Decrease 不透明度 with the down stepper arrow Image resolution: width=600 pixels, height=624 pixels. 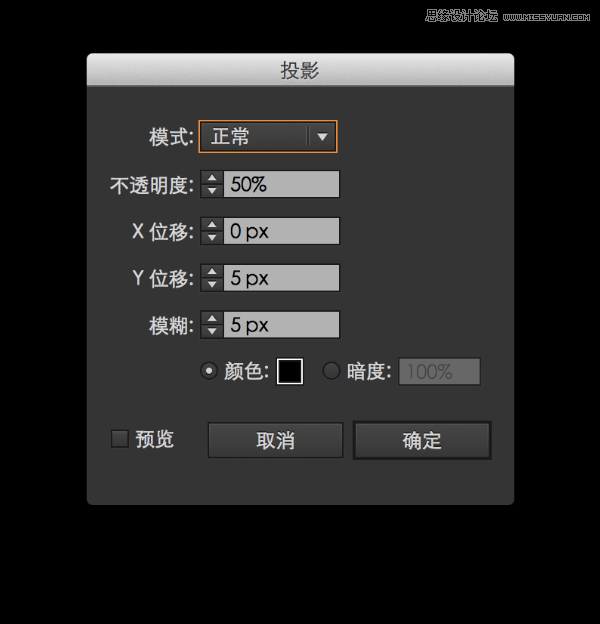212,191
